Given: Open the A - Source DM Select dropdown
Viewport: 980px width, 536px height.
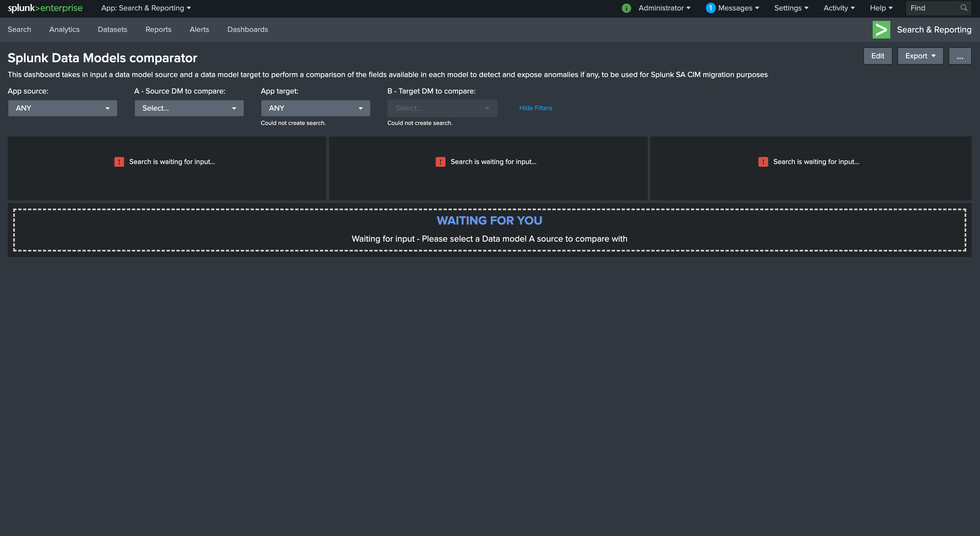Looking at the screenshot, I should tap(189, 108).
